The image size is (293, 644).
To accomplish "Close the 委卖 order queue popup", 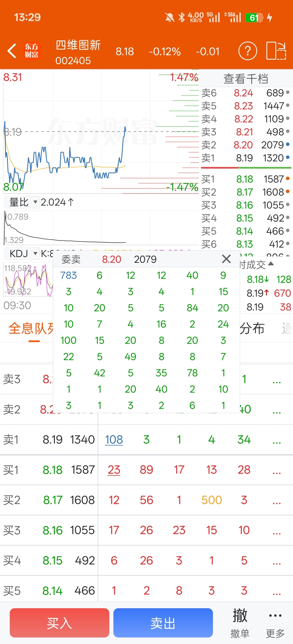I will [x=226, y=259].
